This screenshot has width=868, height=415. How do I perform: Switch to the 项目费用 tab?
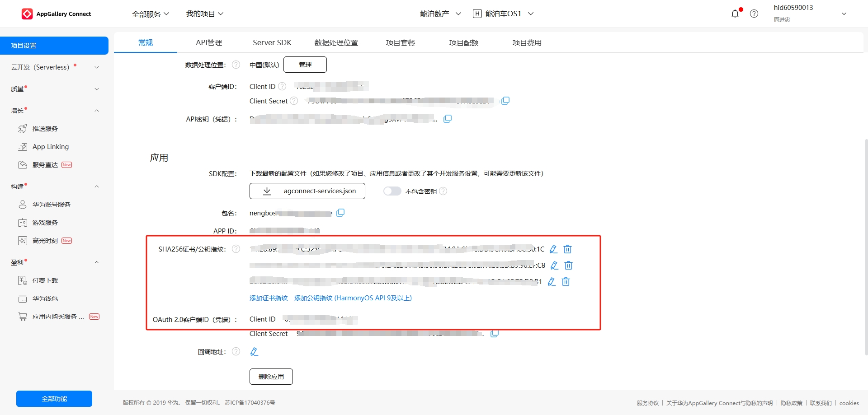point(527,42)
